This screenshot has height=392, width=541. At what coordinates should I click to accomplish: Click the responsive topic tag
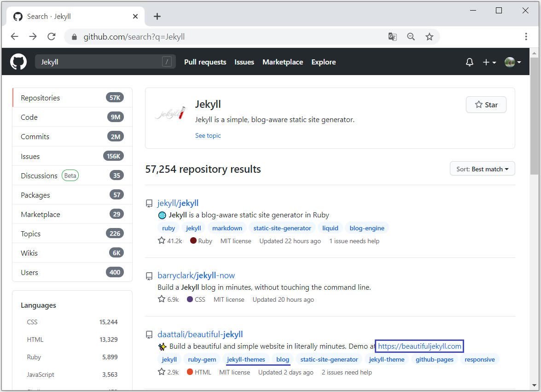[x=480, y=359]
